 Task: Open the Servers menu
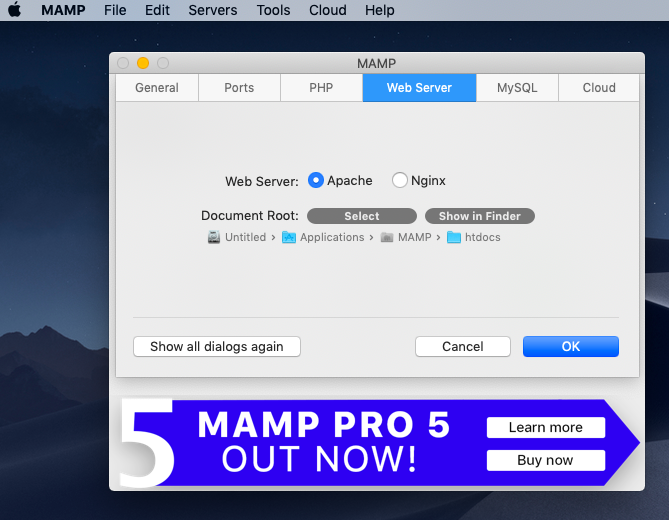click(x=213, y=10)
